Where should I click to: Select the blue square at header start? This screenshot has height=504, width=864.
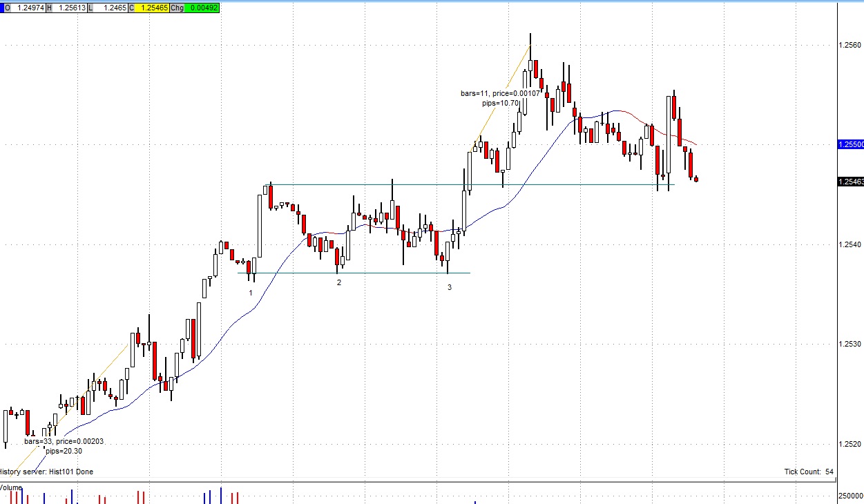pyautogui.click(x=2, y=8)
